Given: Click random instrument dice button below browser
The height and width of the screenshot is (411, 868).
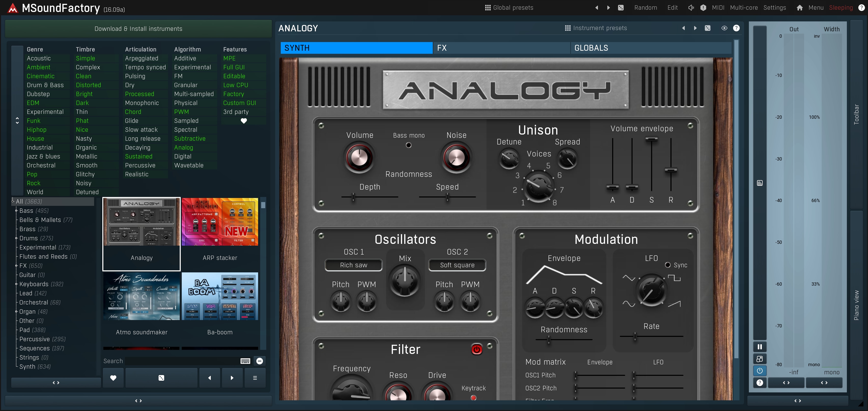Looking at the screenshot, I should tap(161, 378).
